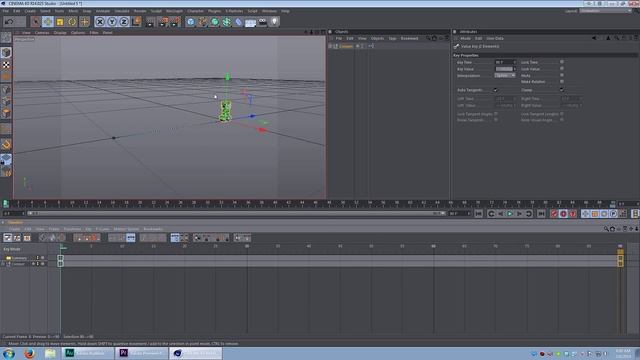Click the Undo arrow icon

(x=9, y=22)
